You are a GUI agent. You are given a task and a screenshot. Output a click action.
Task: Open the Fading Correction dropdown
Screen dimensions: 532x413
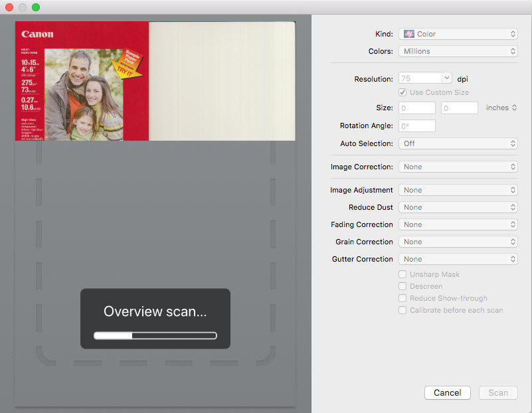point(458,224)
